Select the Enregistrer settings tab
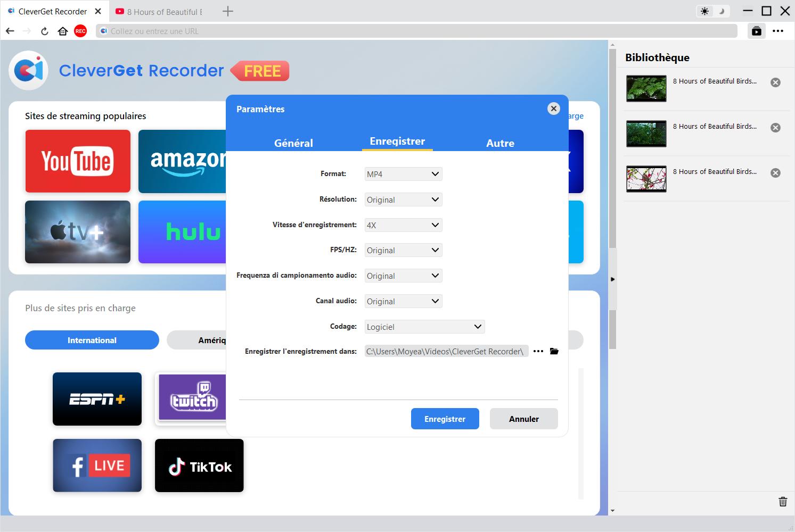The image size is (795, 532). coord(397,142)
